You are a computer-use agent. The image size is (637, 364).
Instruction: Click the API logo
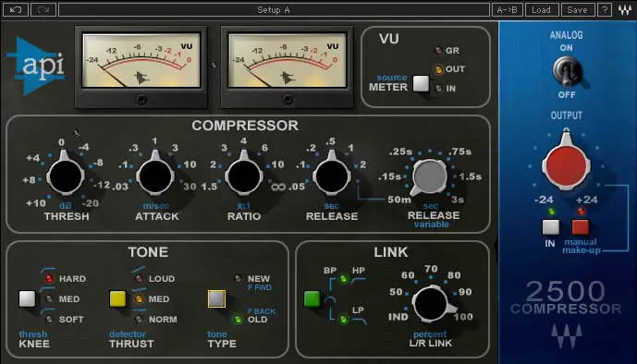point(36,66)
